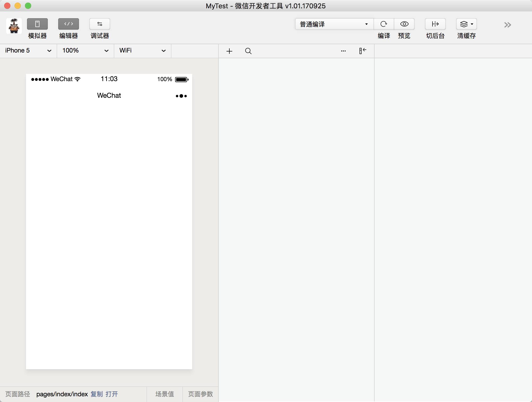Click the three-dot more options icon

click(343, 51)
